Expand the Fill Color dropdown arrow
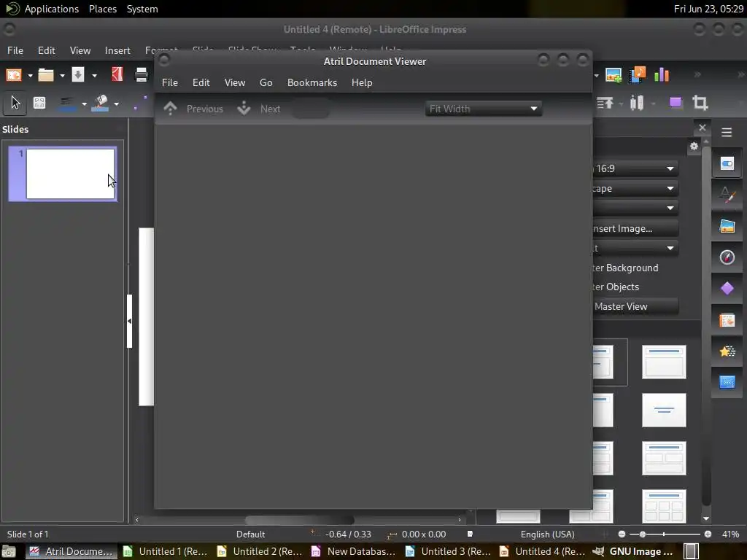This screenshot has height=560, width=747. [116, 104]
